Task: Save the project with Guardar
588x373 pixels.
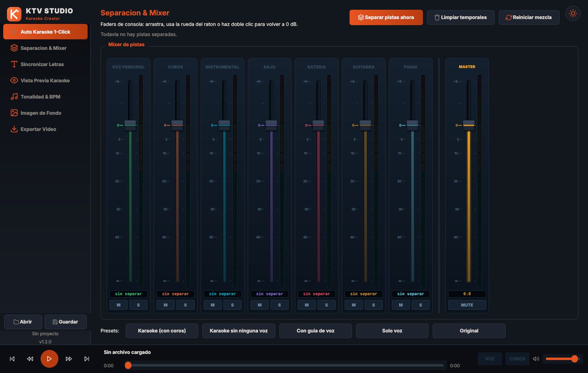Action: pyautogui.click(x=66, y=322)
